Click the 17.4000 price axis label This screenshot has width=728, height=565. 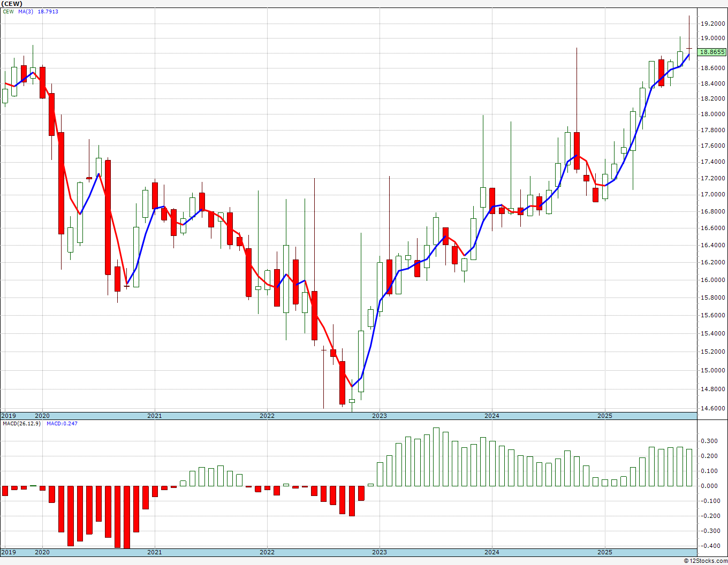point(713,162)
